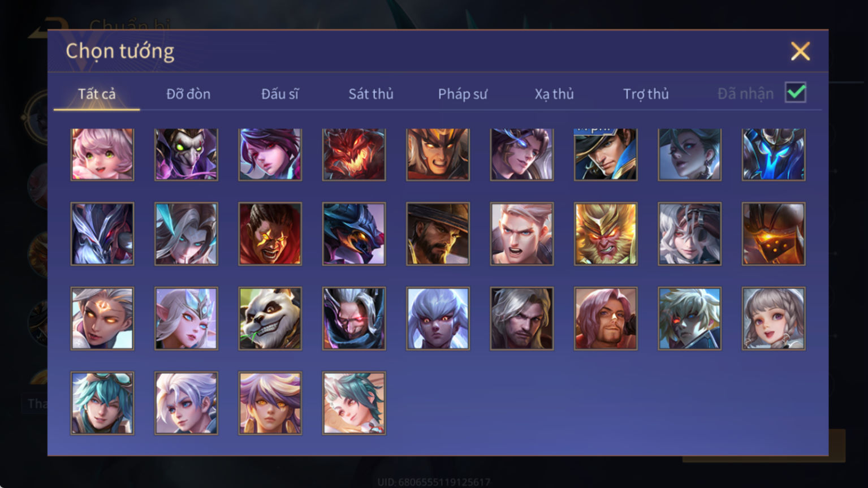Toggle the Đã nhận checkbox

point(795,93)
